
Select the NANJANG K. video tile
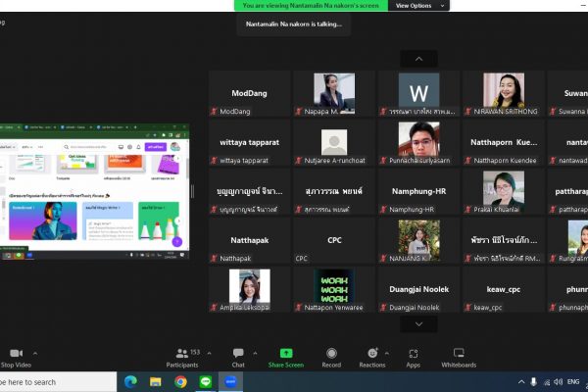418,240
